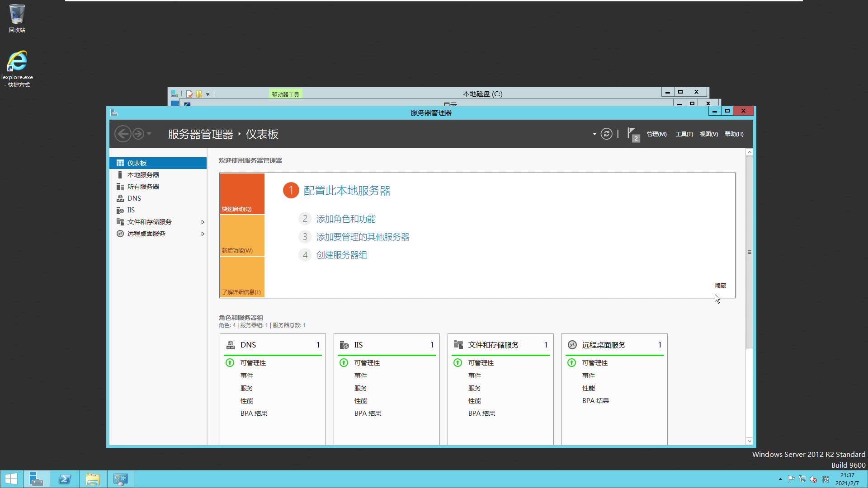Image resolution: width=868 pixels, height=488 pixels.
Task: Open the notifications flag icon
Action: 633,134
